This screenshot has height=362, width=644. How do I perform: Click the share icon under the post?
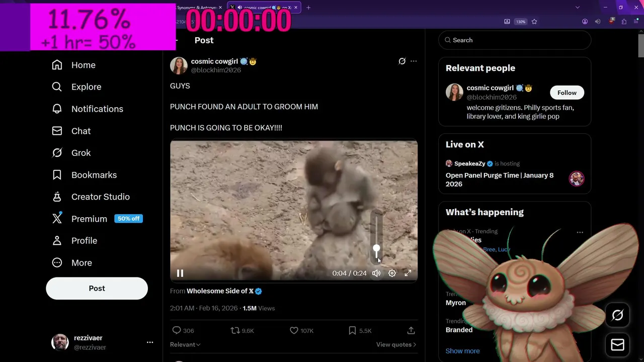click(x=411, y=330)
